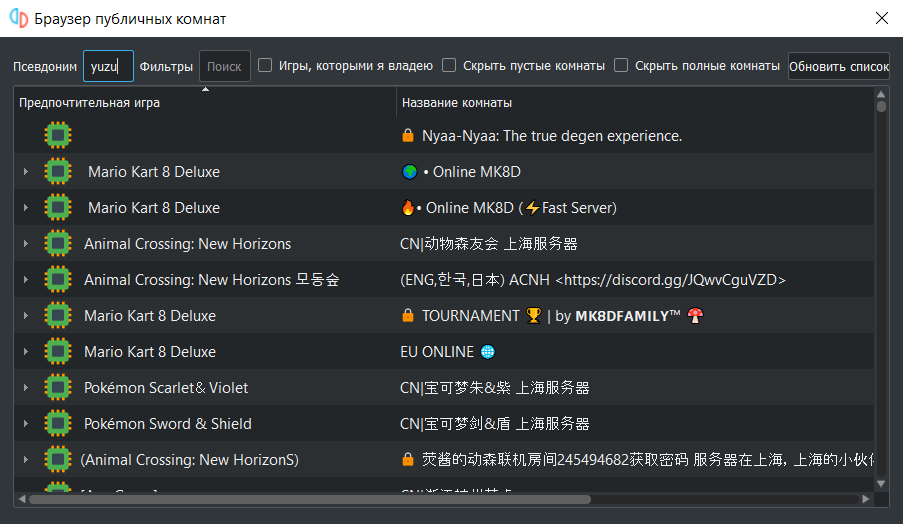The image size is (903, 524).
Task: Focus the 'Поиск' filter search field
Action: pos(225,66)
